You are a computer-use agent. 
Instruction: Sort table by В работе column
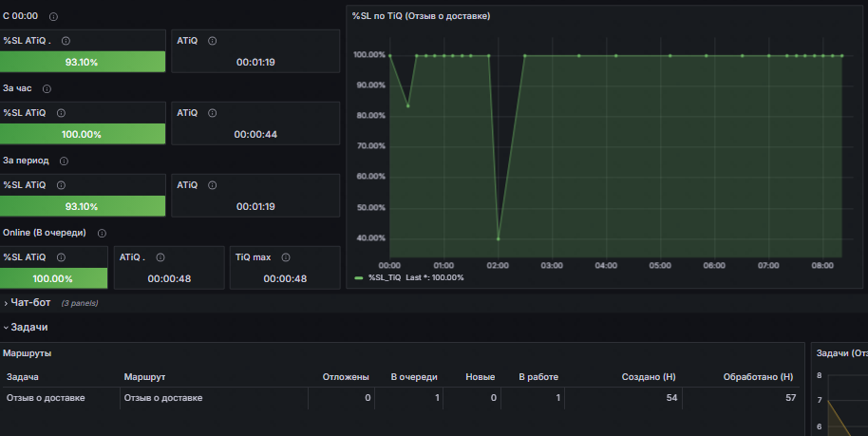(x=538, y=377)
